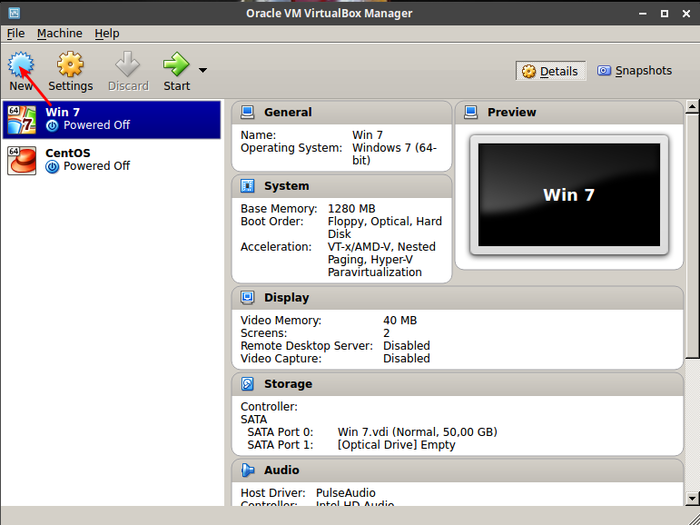Click details pane scrollbar up arrow
The height and width of the screenshot is (525, 700).
pyautogui.click(x=692, y=106)
